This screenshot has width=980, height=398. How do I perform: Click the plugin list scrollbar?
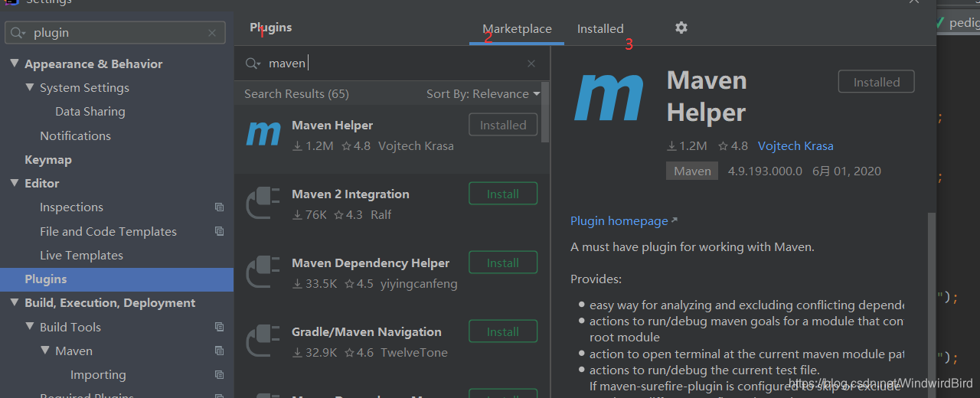click(x=545, y=113)
